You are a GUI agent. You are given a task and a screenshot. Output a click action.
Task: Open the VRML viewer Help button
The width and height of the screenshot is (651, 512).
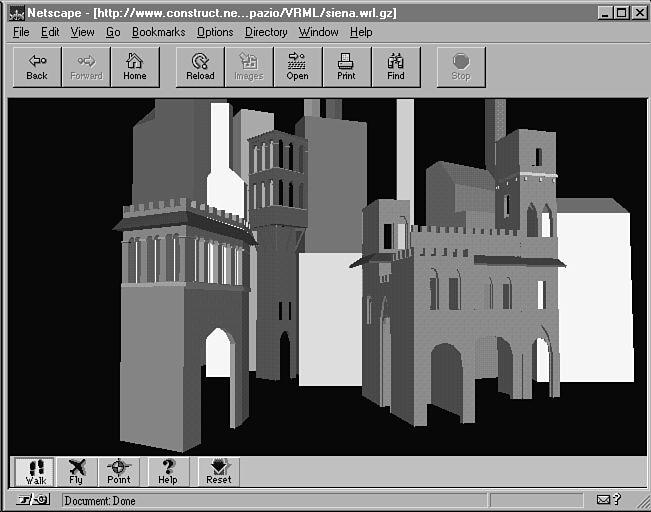click(168, 472)
